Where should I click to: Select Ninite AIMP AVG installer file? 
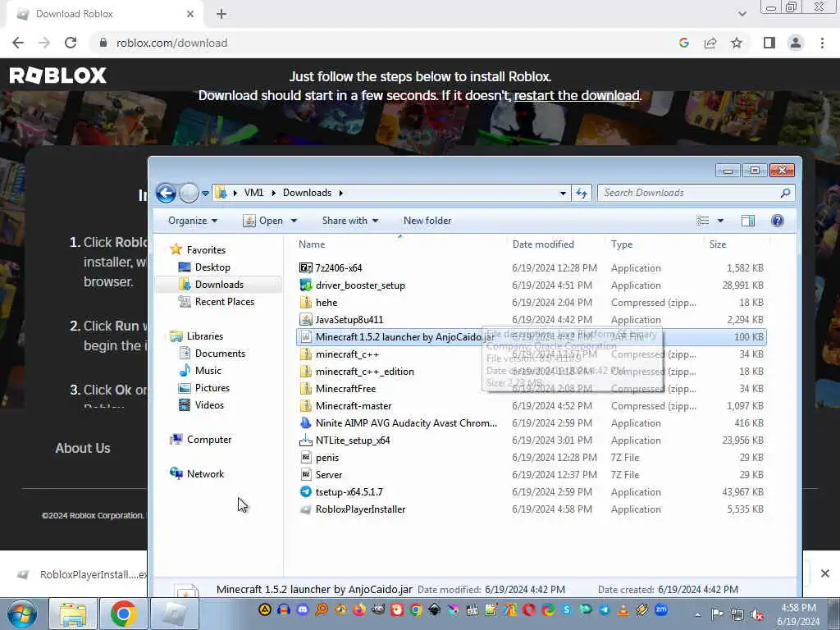coord(406,423)
